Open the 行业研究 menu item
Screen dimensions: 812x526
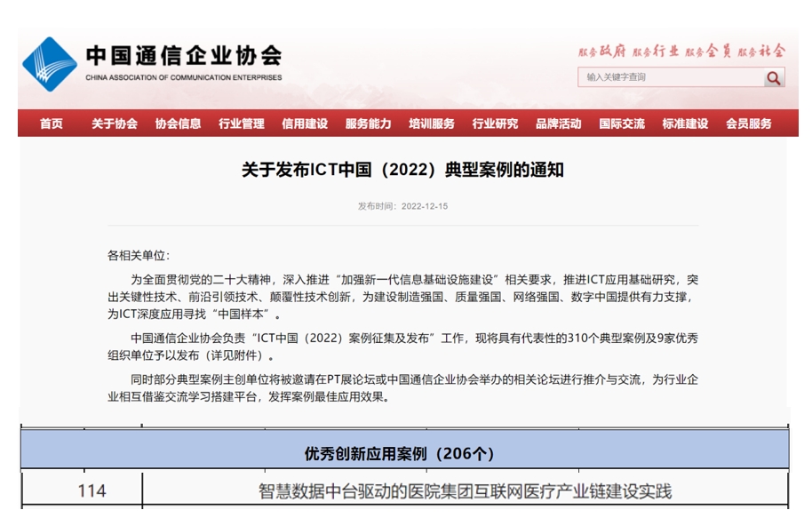pos(495,124)
